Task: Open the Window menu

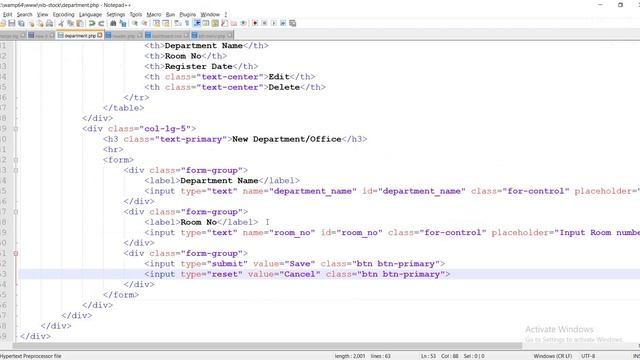Action: [x=210, y=14]
